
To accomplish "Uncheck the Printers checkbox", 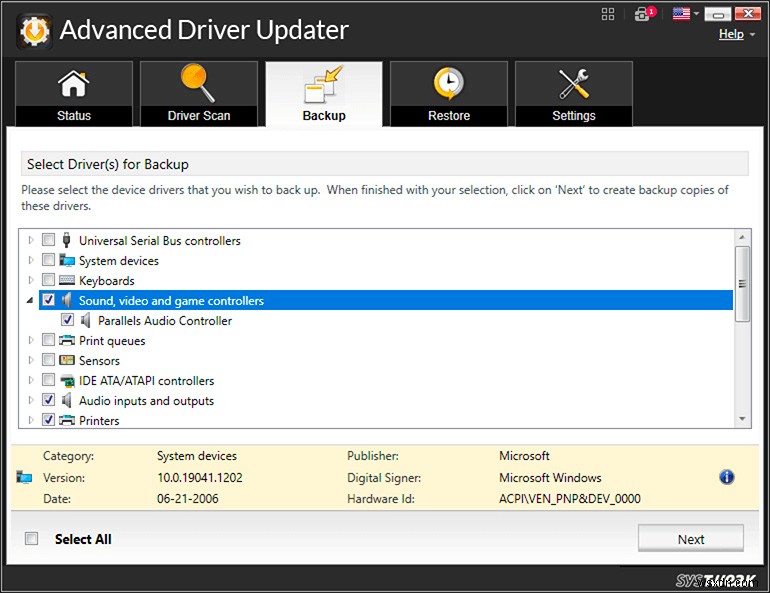I will coord(48,420).
